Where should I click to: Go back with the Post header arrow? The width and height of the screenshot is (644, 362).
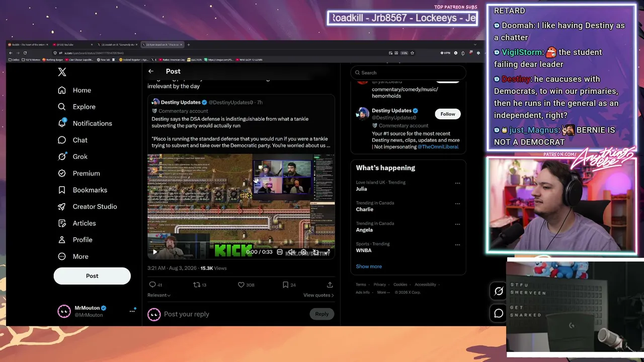pos(151,71)
